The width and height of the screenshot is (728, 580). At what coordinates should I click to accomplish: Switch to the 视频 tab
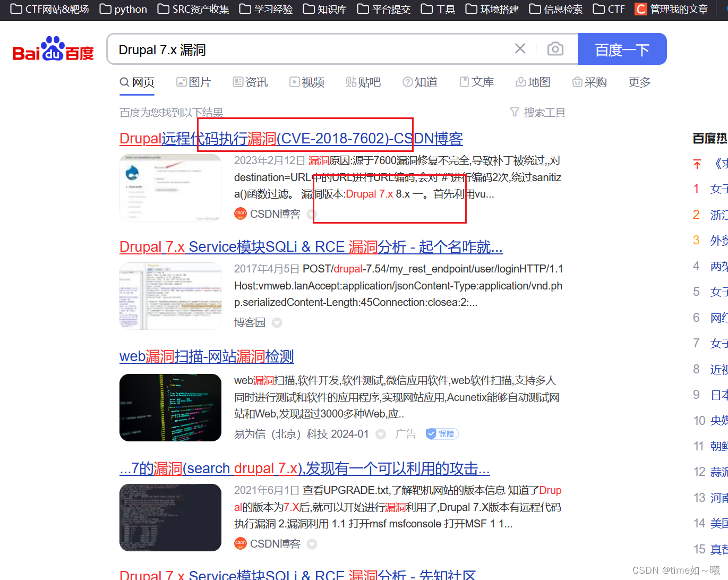point(307,82)
